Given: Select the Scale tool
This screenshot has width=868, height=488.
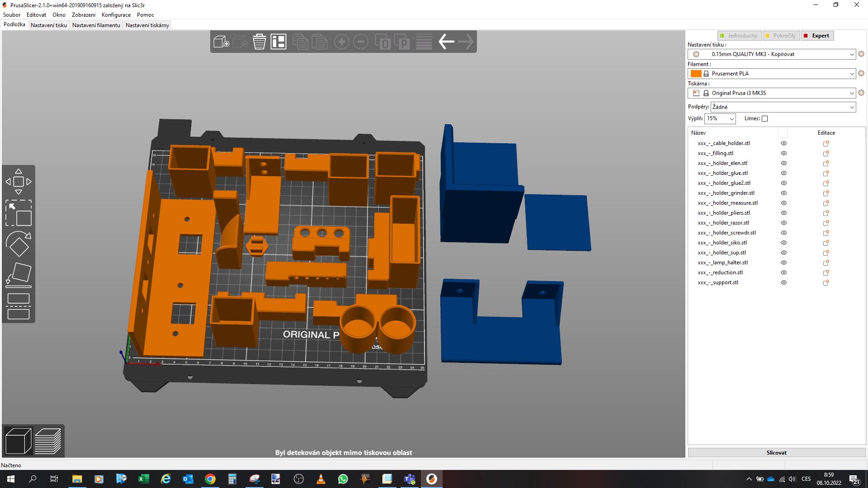Looking at the screenshot, I should (x=19, y=213).
